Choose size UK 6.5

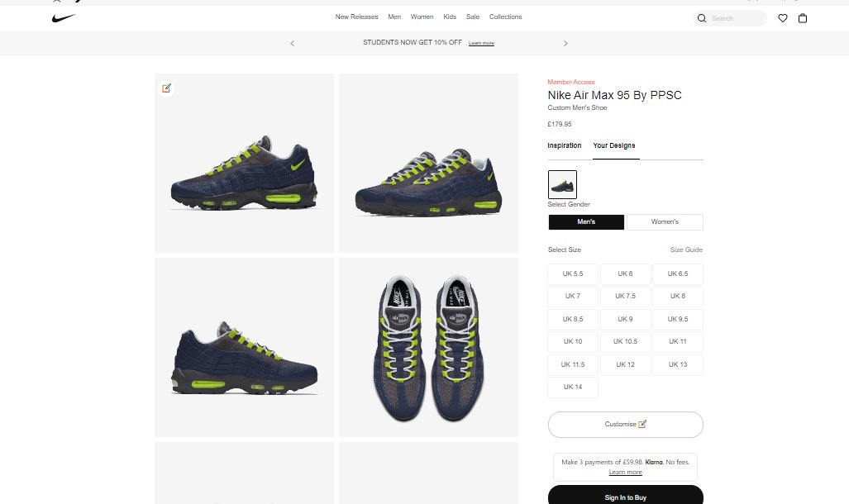coord(678,274)
